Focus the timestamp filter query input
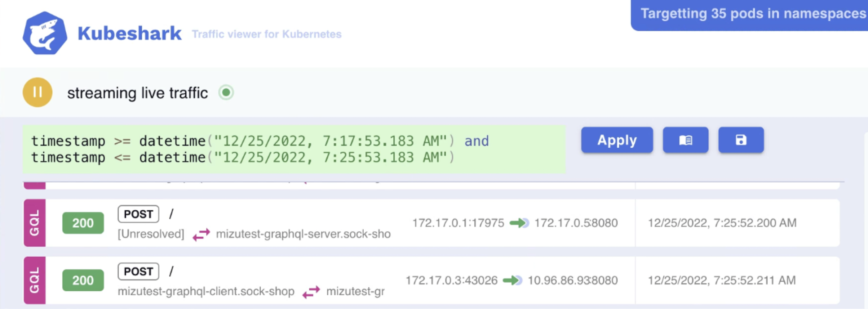Viewport: 868px width, 309px height. (294, 149)
